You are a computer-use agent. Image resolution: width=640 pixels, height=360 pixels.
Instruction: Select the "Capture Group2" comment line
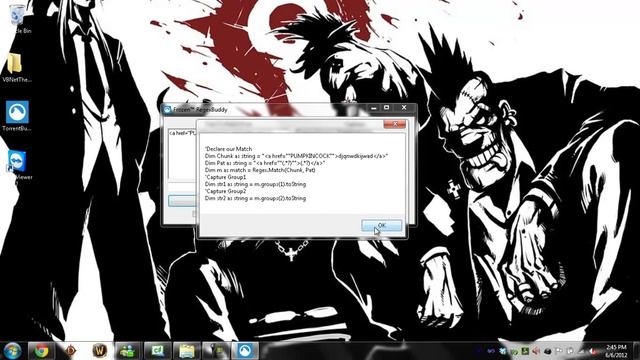(226, 191)
